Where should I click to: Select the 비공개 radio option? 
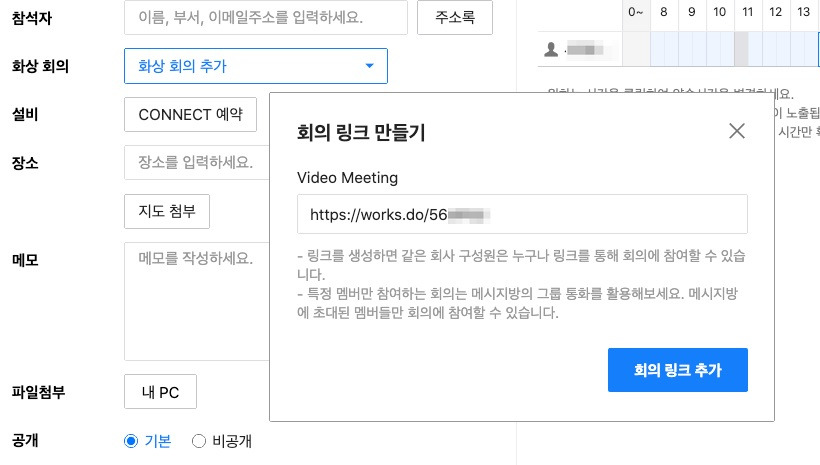(199, 441)
